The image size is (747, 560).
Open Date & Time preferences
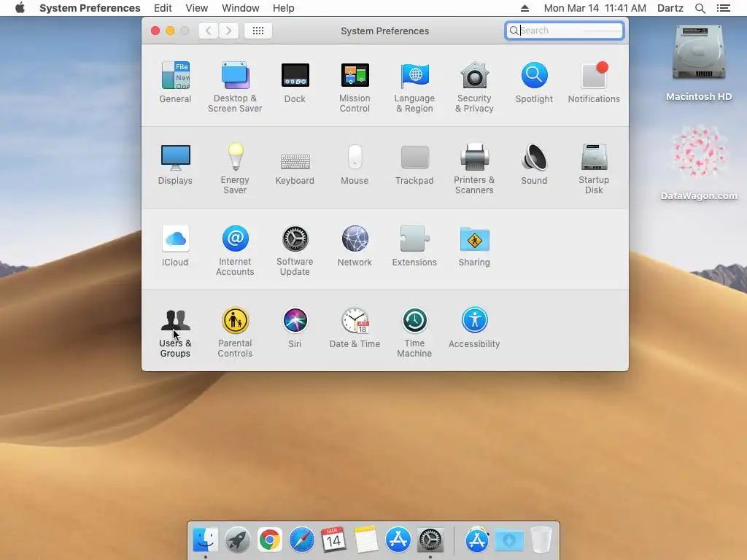click(x=355, y=327)
